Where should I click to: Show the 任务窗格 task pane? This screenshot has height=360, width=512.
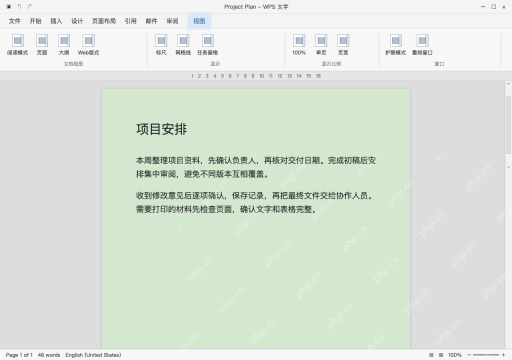coord(207,45)
